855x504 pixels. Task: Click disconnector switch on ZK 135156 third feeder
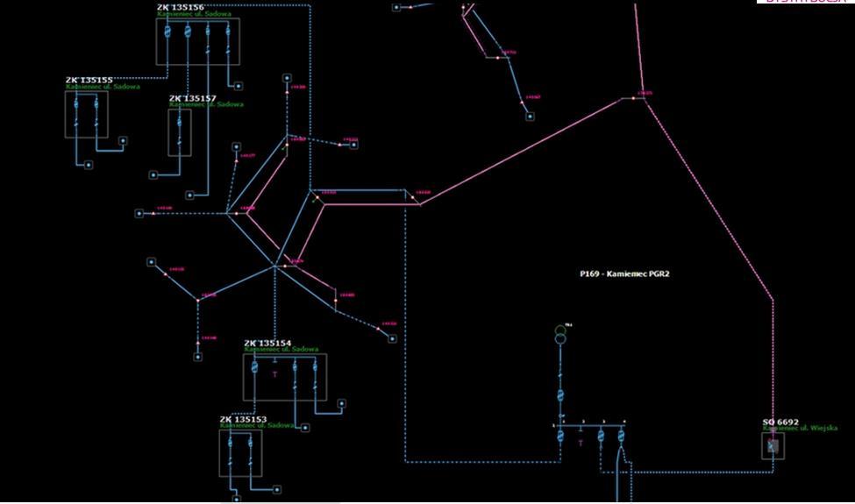[208, 51]
